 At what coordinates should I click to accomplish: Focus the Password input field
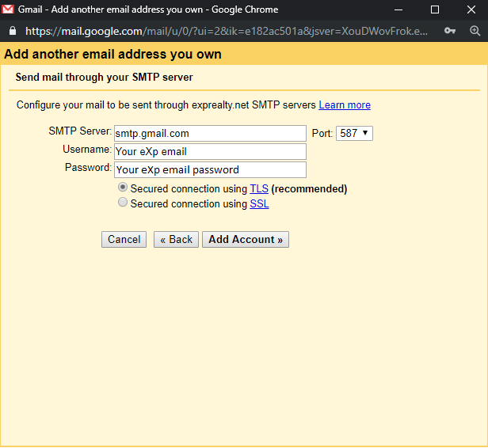tap(211, 169)
